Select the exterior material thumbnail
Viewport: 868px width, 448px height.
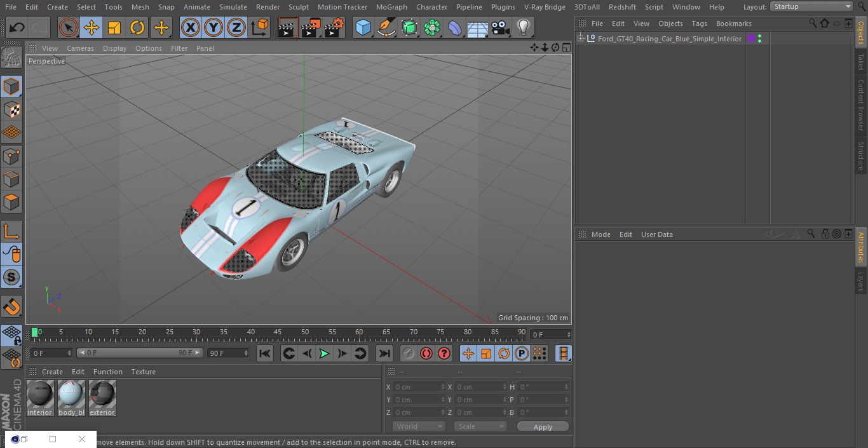pos(102,394)
